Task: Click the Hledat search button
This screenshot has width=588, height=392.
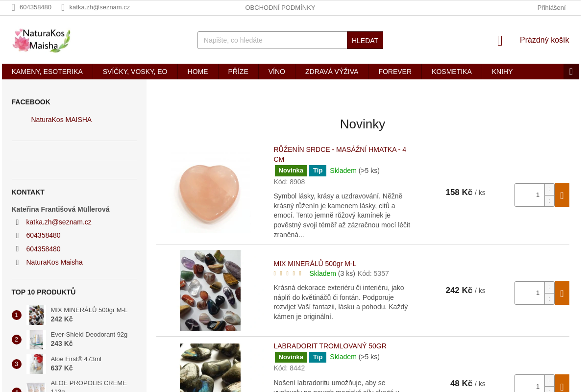Action: click(365, 40)
